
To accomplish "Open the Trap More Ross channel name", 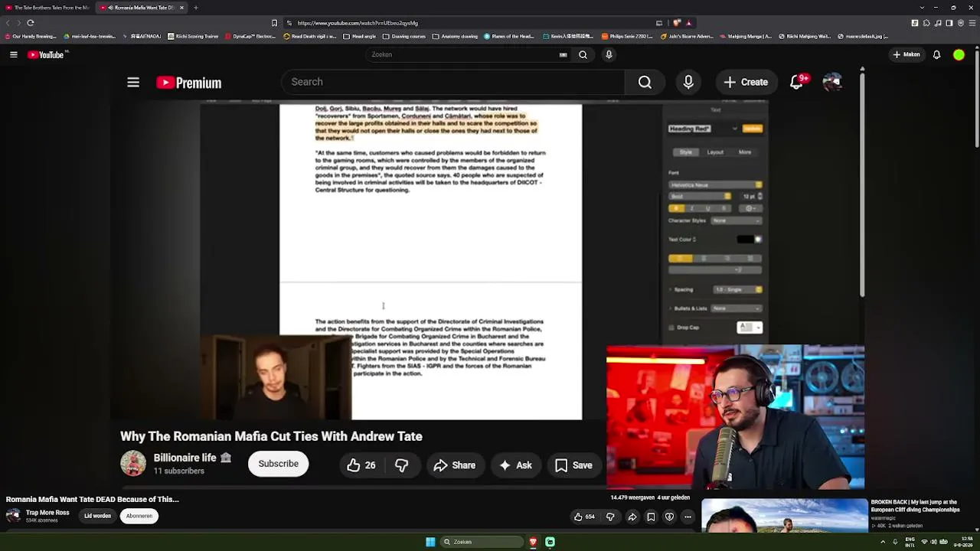I will [x=47, y=513].
